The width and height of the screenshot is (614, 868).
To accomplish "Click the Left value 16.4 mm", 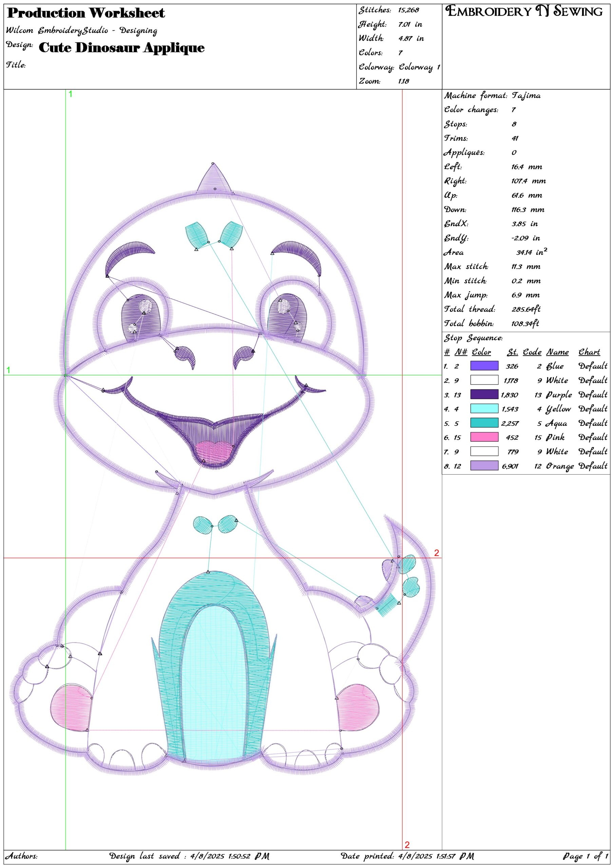I will (526, 167).
